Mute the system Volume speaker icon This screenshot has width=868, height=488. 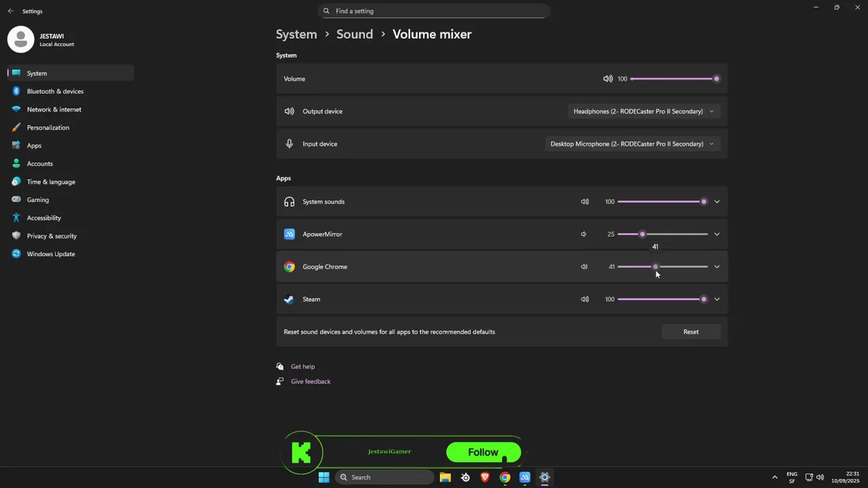tap(608, 79)
